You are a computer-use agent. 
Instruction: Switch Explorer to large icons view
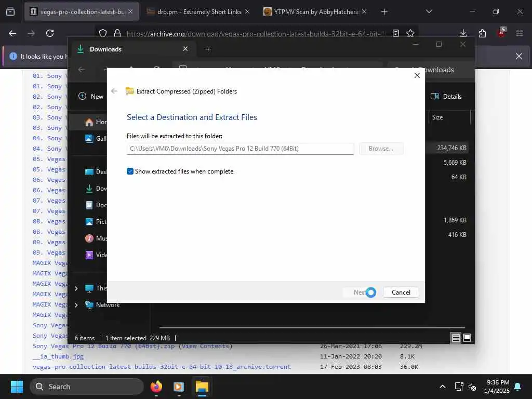tap(467, 338)
